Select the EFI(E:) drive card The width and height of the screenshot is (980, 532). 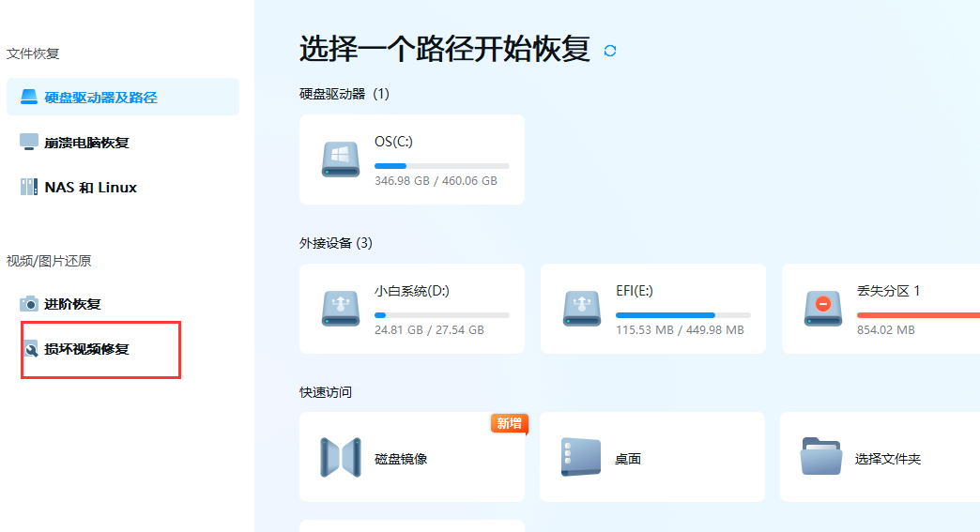(653, 309)
